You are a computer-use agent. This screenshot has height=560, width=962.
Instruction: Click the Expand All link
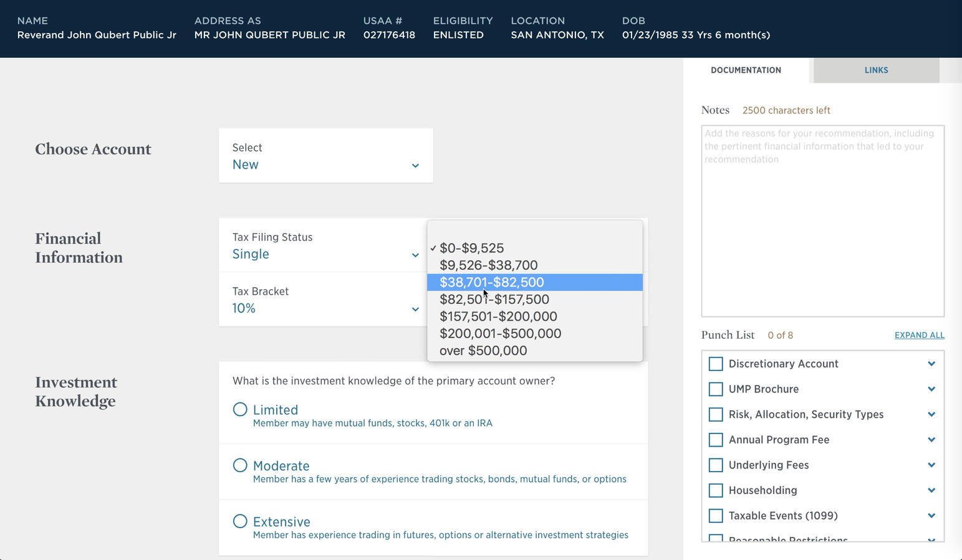(919, 335)
